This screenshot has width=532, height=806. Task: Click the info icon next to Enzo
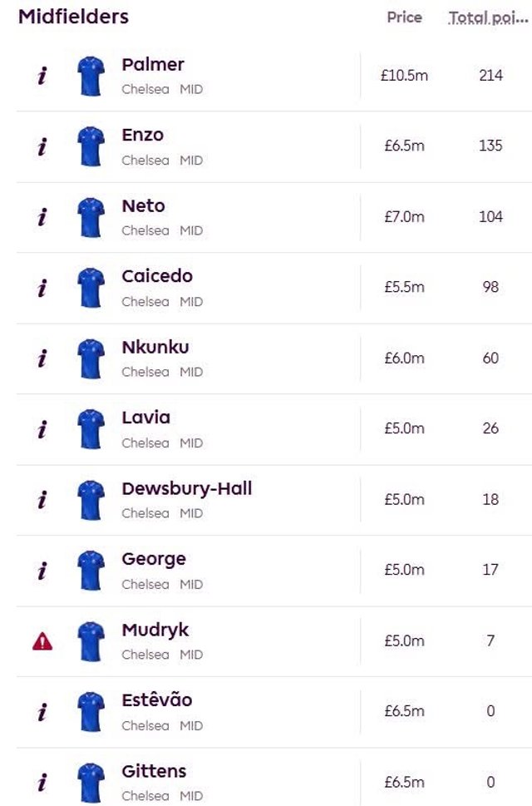pos(42,146)
